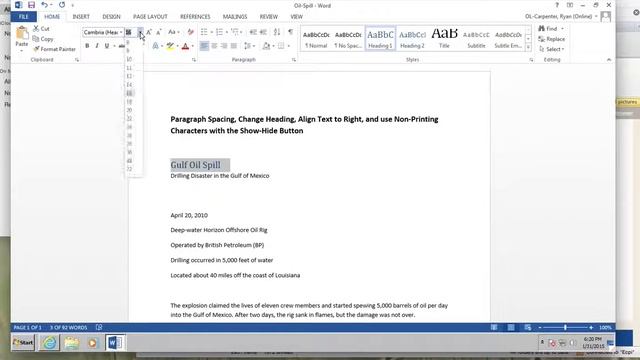640x360 pixels.
Task: Click Clear All Formatting eraser icon
Action: 191,32
